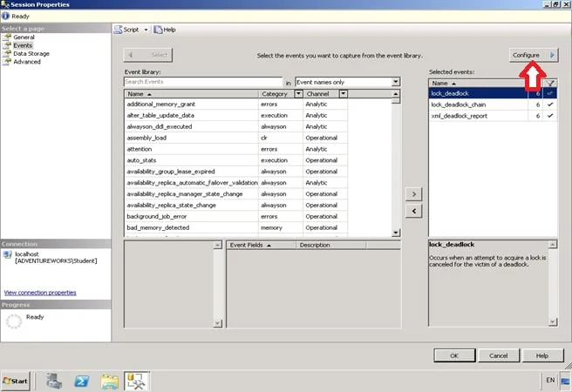Click the checkmark for xml_deadlock_report

[x=550, y=116]
